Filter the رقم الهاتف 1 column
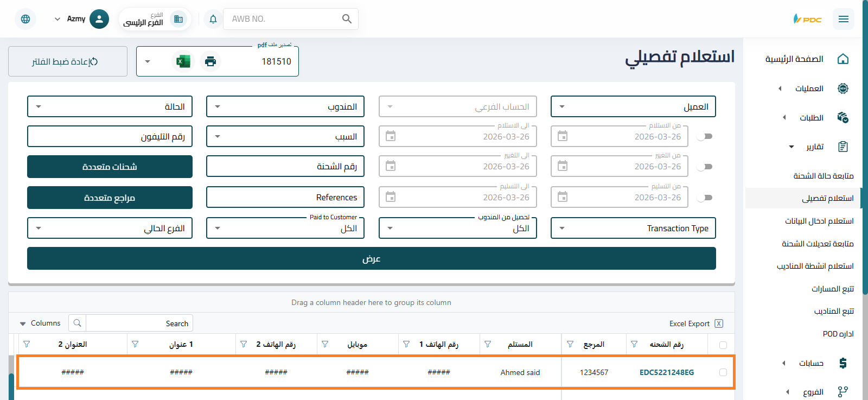868x400 pixels. pyautogui.click(x=406, y=344)
